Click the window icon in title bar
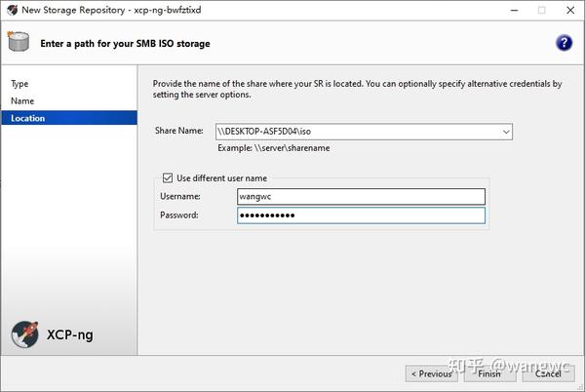The image size is (585, 392). tap(10, 9)
